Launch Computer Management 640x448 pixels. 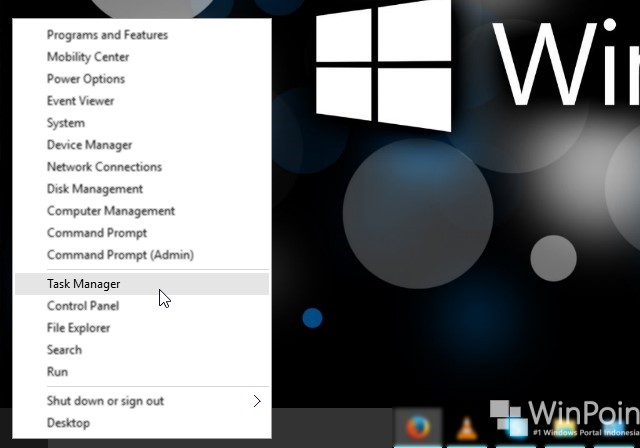point(142,211)
